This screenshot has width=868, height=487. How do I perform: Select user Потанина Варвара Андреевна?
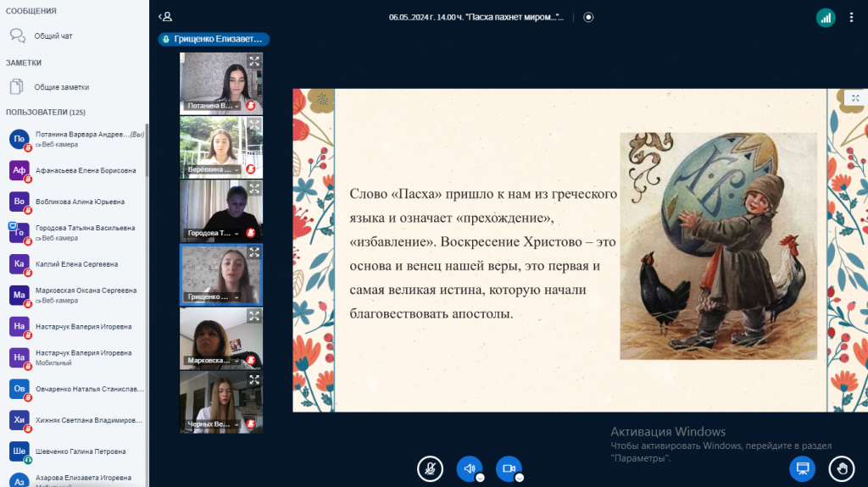point(75,140)
